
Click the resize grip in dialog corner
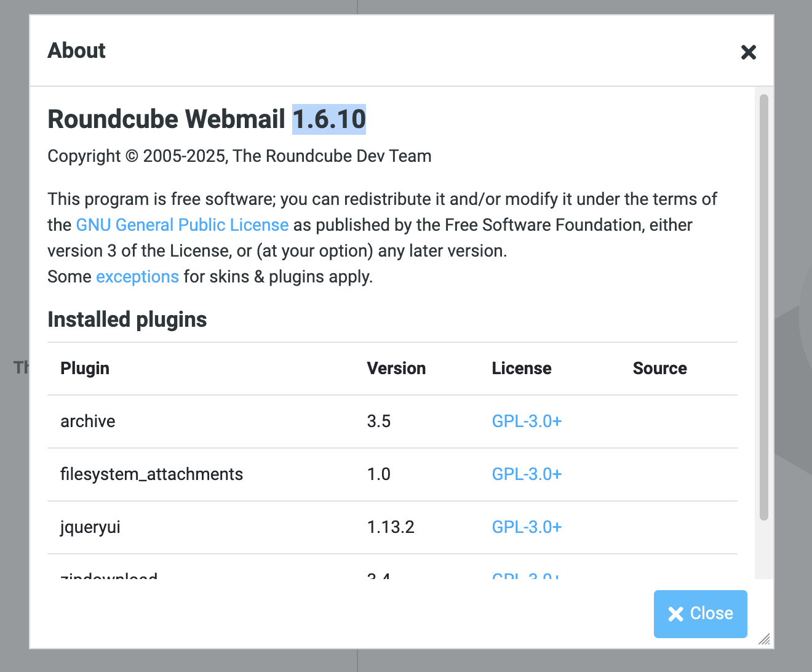coord(764,639)
